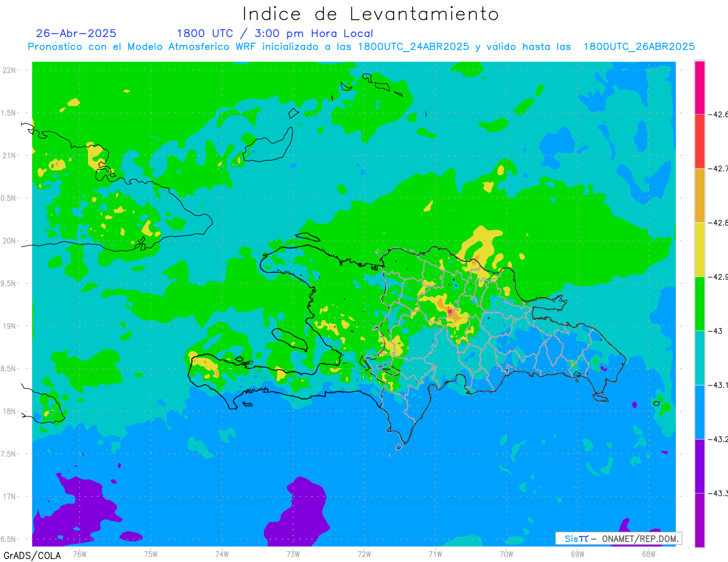Choose the yellow swatch in the color bar
This screenshot has height=562, width=728.
click(699, 249)
